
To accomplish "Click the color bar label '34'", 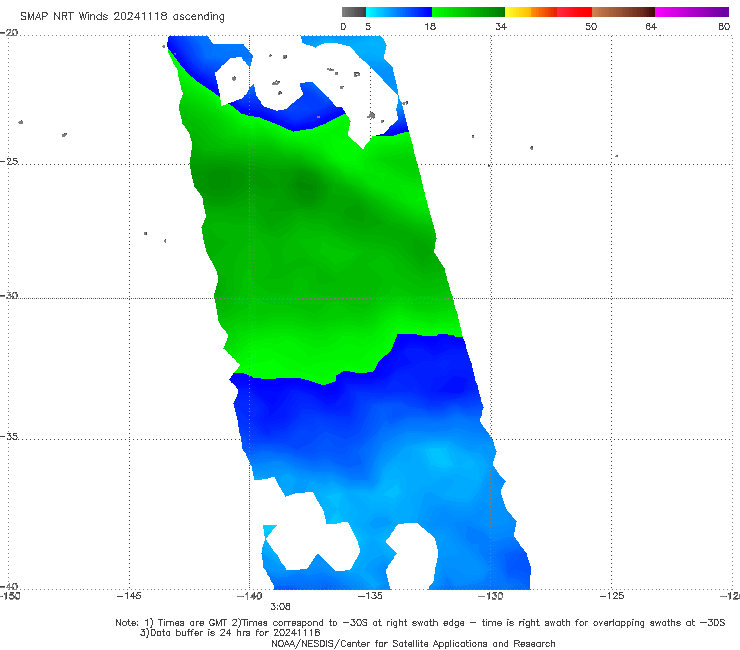I will 501,26.
